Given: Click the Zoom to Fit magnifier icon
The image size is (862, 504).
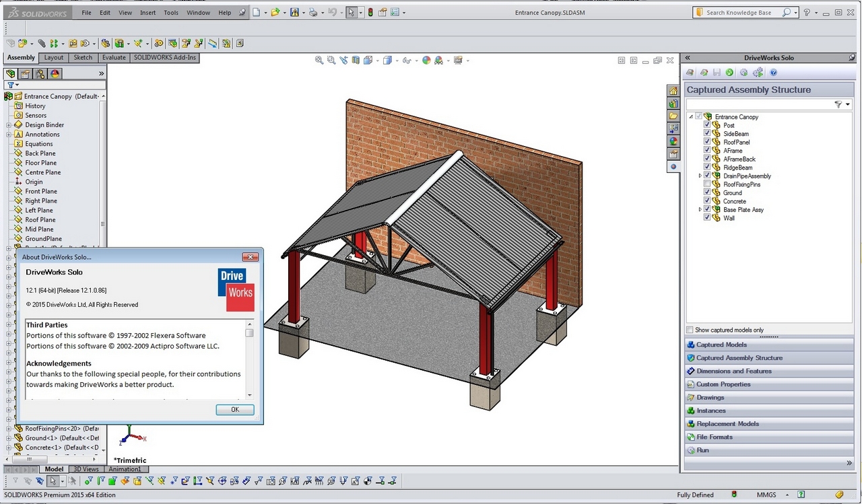Looking at the screenshot, I should 319,60.
